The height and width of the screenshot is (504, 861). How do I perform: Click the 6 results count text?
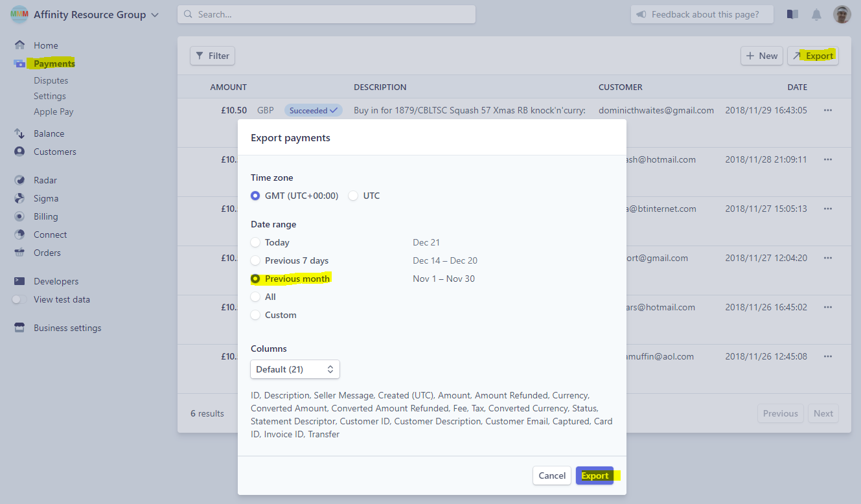tap(207, 413)
